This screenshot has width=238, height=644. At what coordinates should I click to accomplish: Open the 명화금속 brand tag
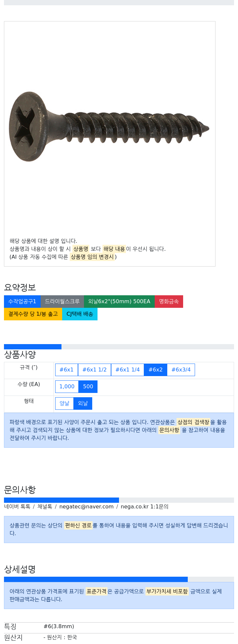click(x=169, y=302)
